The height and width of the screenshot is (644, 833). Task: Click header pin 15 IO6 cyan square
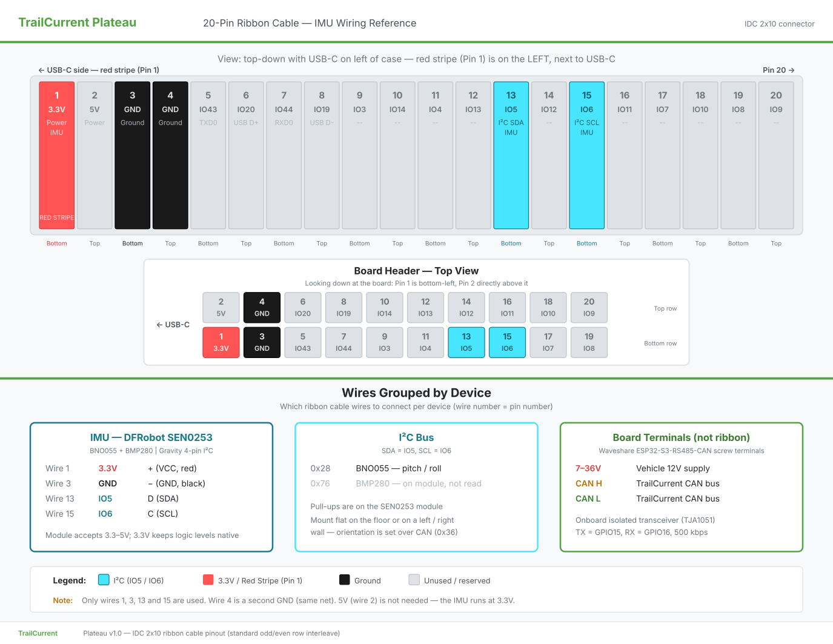tap(507, 342)
